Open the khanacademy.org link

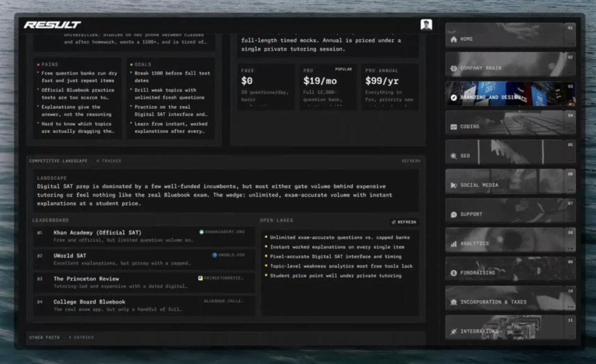click(x=222, y=232)
